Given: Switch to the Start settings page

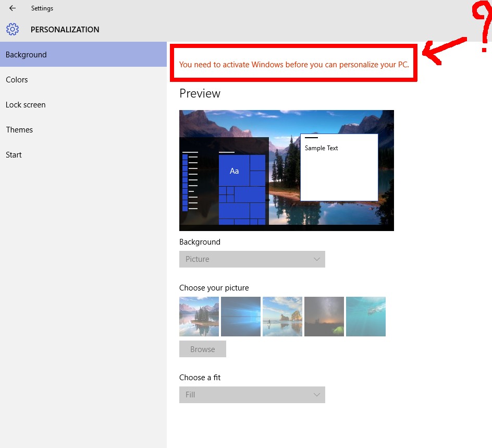Looking at the screenshot, I should (x=14, y=155).
